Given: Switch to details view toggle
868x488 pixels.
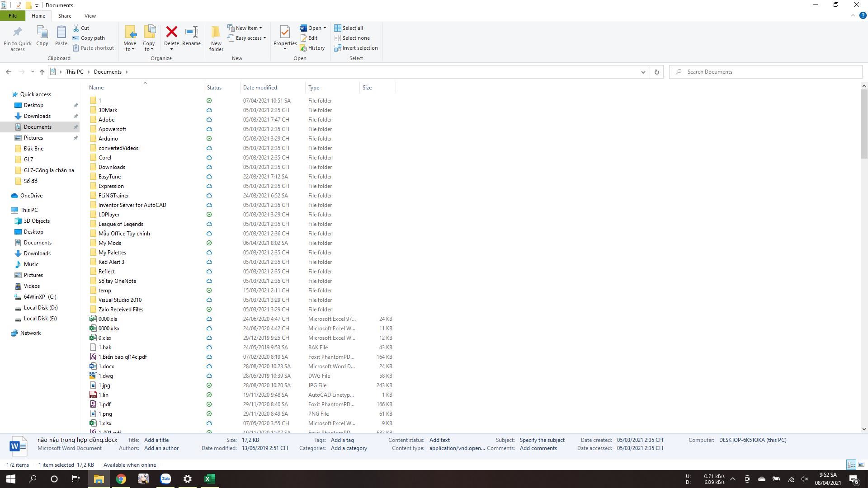Looking at the screenshot, I should pyautogui.click(x=851, y=465).
